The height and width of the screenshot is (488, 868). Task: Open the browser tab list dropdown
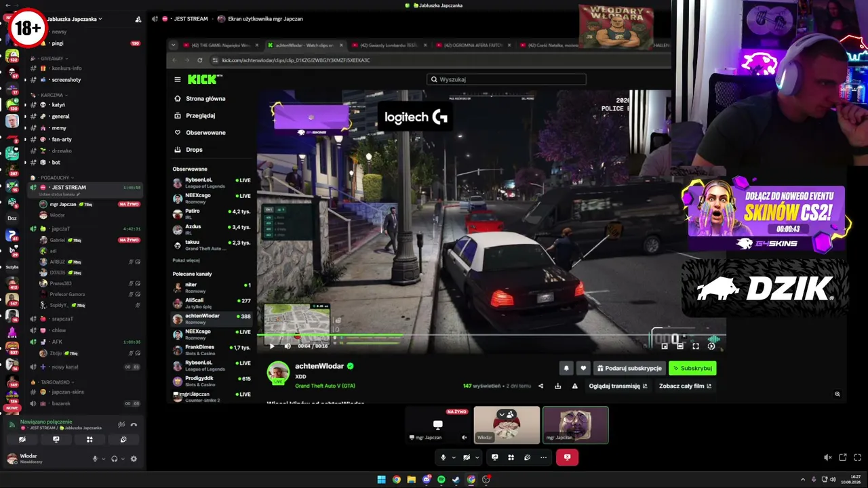(174, 45)
